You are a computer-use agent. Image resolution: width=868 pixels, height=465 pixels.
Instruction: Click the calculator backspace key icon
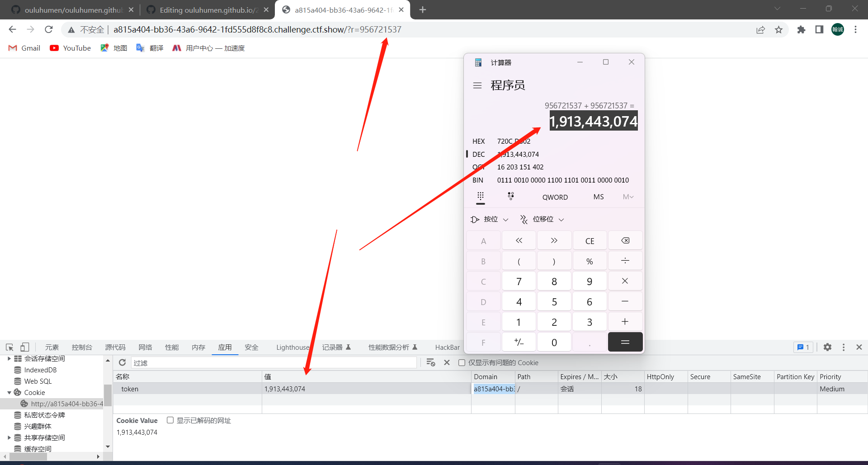625,240
